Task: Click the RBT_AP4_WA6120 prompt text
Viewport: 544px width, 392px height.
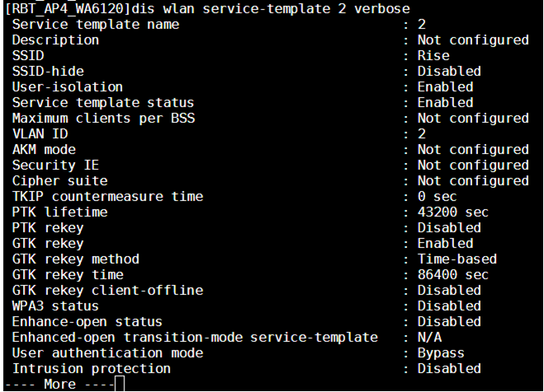Action: pos(68,8)
